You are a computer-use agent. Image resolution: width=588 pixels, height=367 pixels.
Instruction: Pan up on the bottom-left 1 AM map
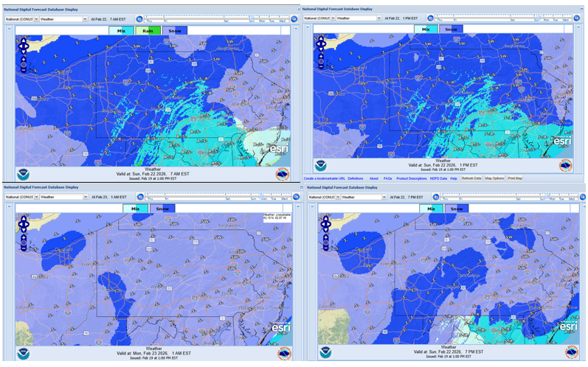[x=23, y=216]
